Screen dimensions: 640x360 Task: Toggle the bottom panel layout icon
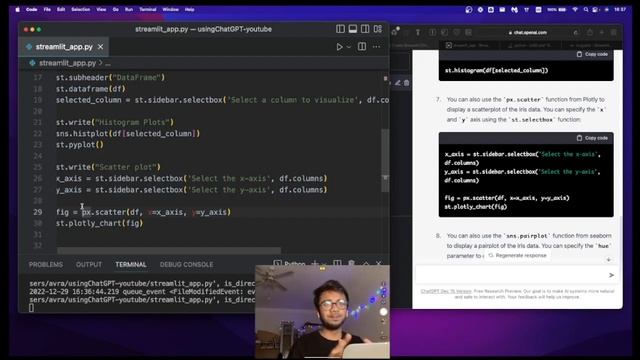click(x=353, y=29)
